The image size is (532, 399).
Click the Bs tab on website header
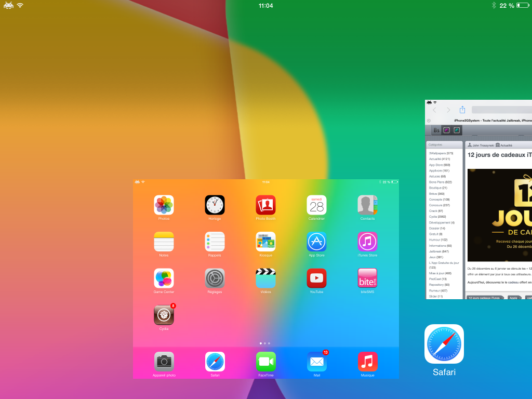[x=436, y=130]
